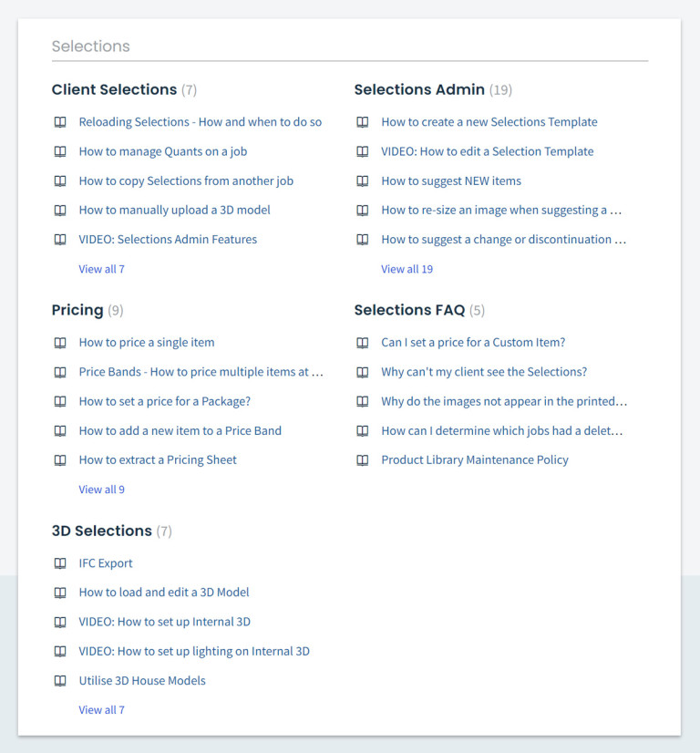Select the book icon next to Utilise 3D House Models
Viewport: 700px width, 753px height.
point(60,680)
